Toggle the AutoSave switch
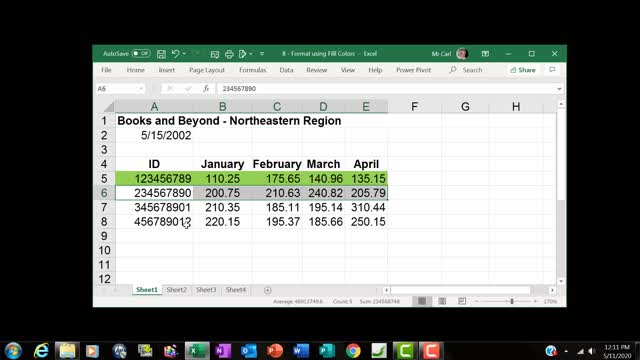This screenshot has height=360, width=640. pos(141,53)
